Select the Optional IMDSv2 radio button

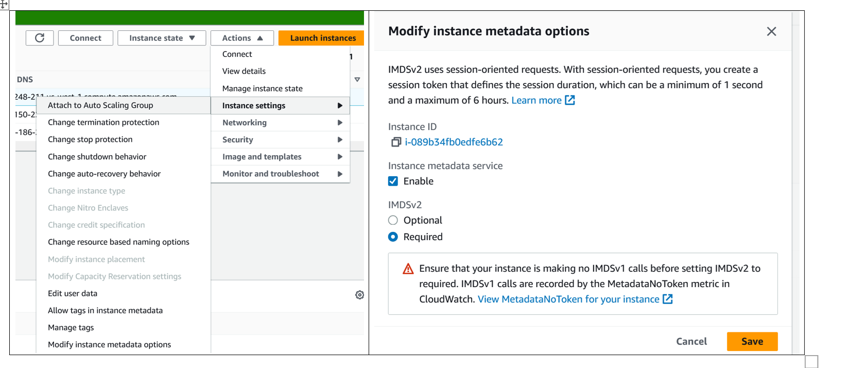pos(393,220)
